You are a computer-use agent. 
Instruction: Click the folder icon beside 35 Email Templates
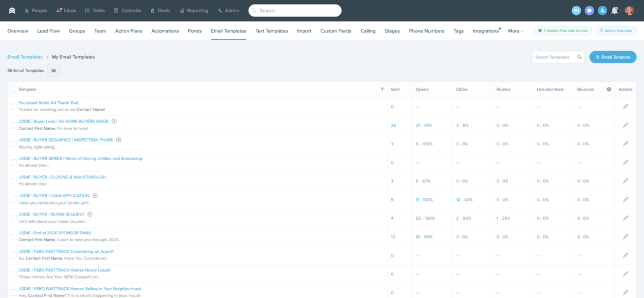54,70
